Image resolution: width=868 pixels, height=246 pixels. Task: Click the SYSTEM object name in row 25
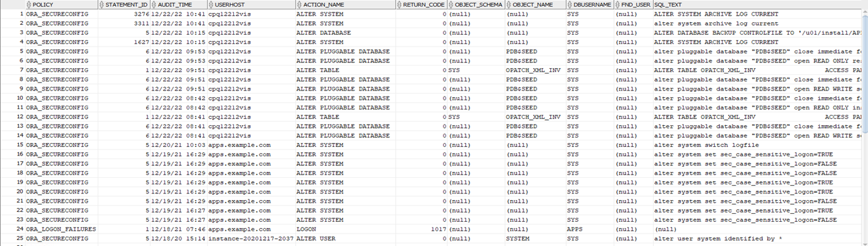click(x=518, y=239)
